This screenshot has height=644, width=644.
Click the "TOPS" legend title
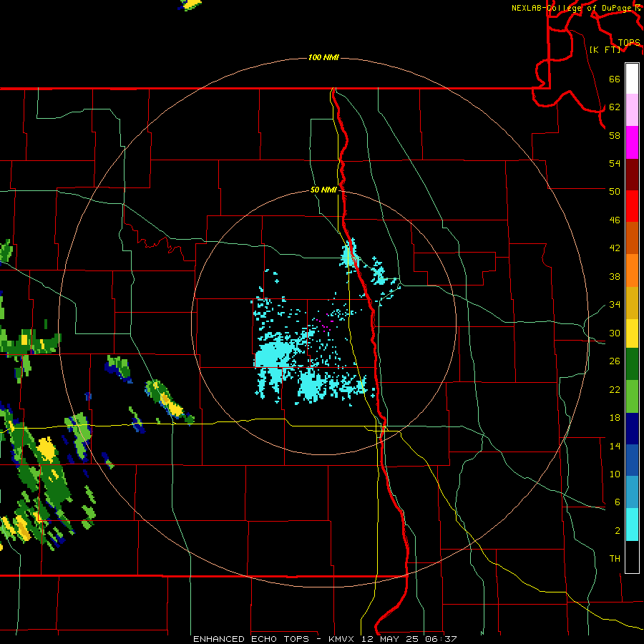pos(629,43)
